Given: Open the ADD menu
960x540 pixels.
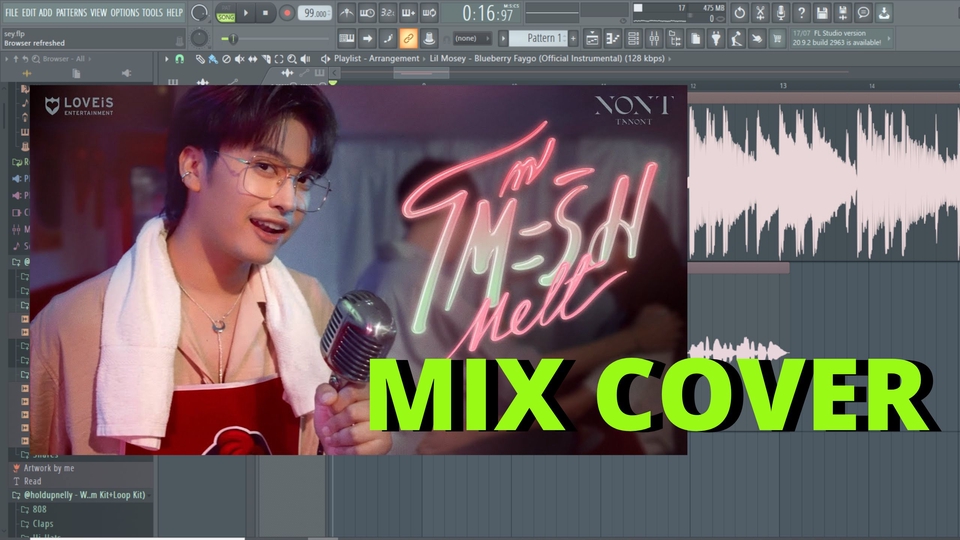Looking at the screenshot, I should (x=46, y=12).
